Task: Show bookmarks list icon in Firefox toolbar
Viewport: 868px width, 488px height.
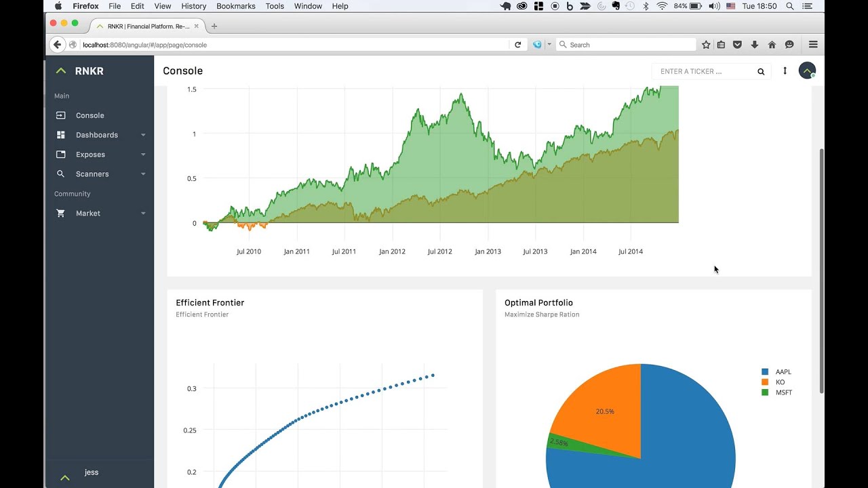Action: pyautogui.click(x=721, y=45)
